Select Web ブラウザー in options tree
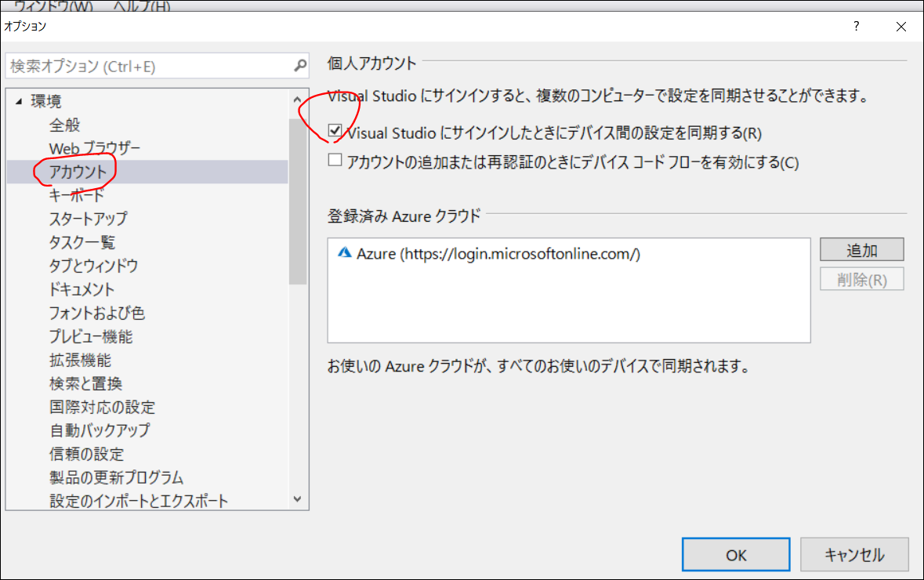Screen dimensions: 924x580 pos(95,149)
